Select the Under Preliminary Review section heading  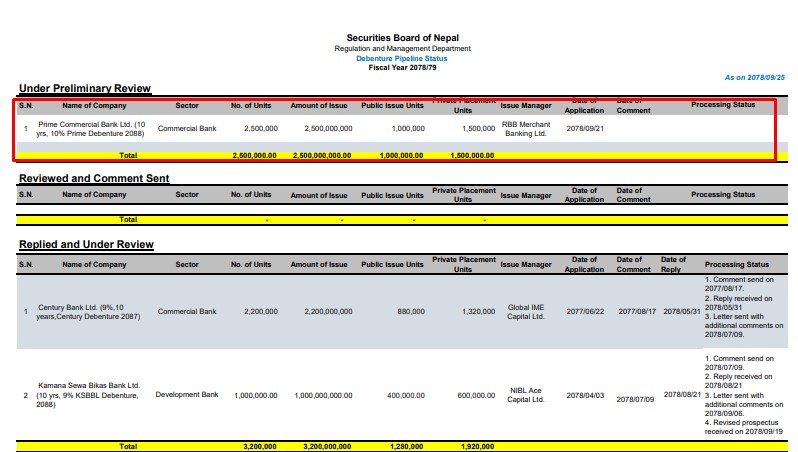85,89
